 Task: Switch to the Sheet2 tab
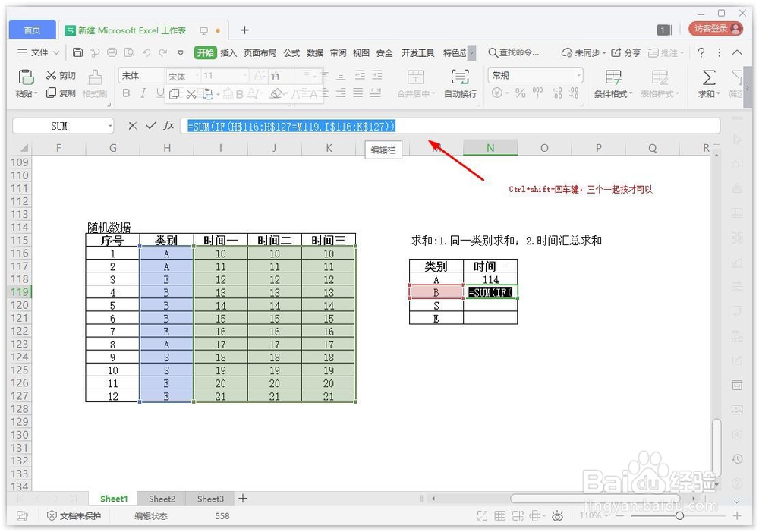tap(162, 499)
